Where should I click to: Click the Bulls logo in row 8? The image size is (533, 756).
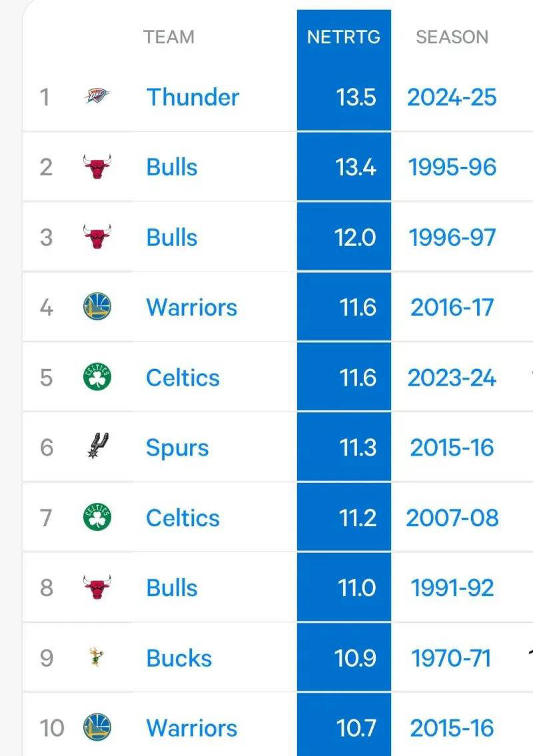(97, 587)
